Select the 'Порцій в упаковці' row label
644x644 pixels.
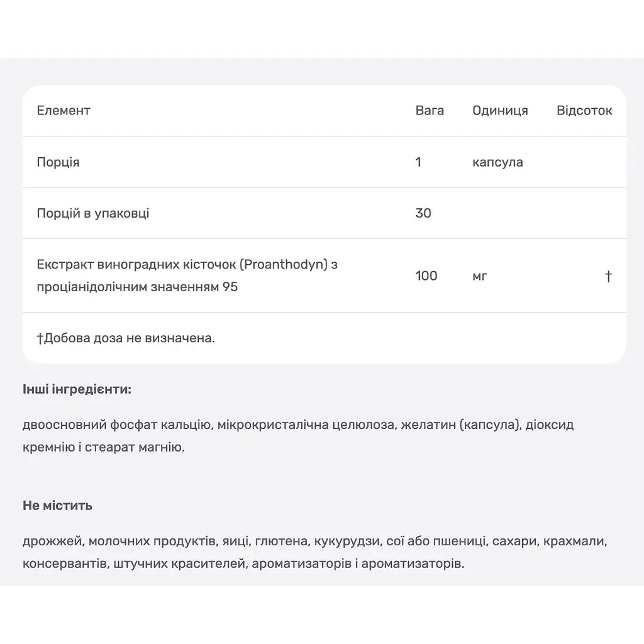(93, 213)
